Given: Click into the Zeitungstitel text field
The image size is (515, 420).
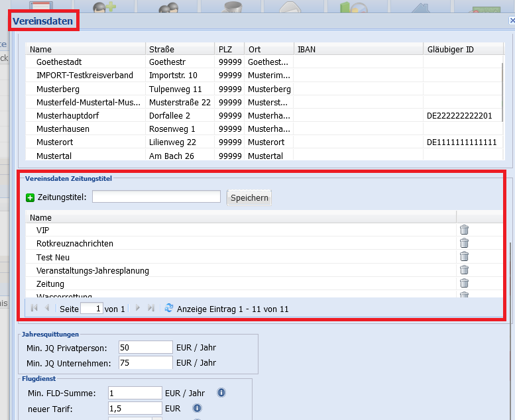Looking at the screenshot, I should point(156,197).
